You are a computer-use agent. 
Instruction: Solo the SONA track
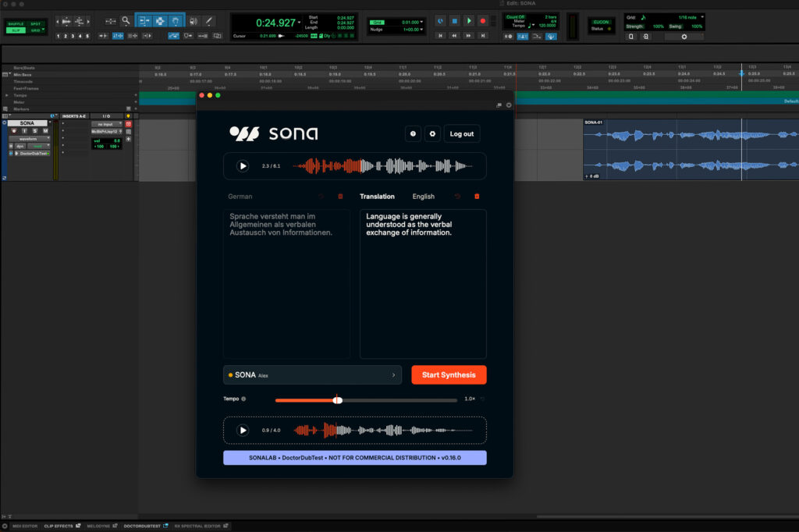coord(34,131)
